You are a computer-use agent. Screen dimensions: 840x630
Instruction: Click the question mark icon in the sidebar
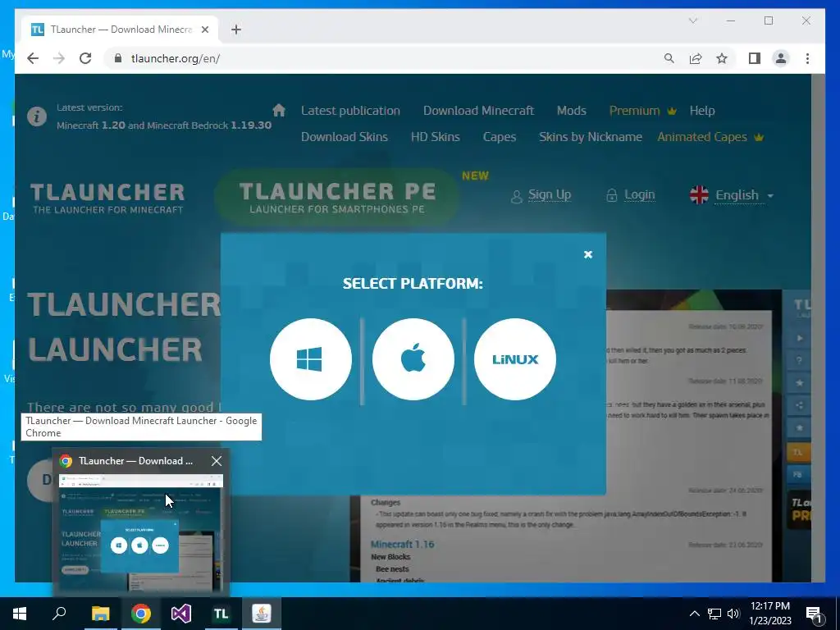[799, 361]
